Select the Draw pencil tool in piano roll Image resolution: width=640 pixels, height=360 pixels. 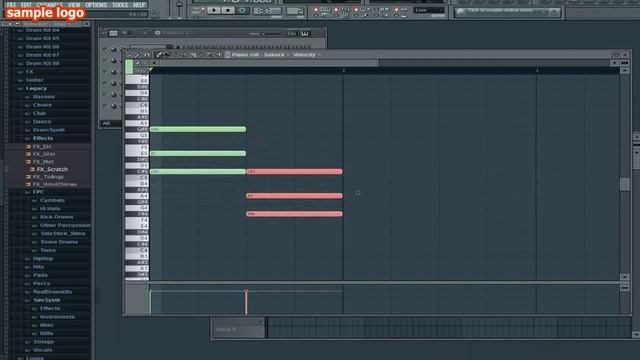pos(159,55)
